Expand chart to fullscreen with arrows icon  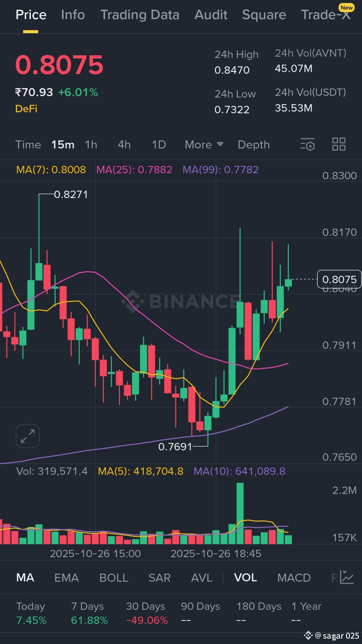tap(27, 436)
